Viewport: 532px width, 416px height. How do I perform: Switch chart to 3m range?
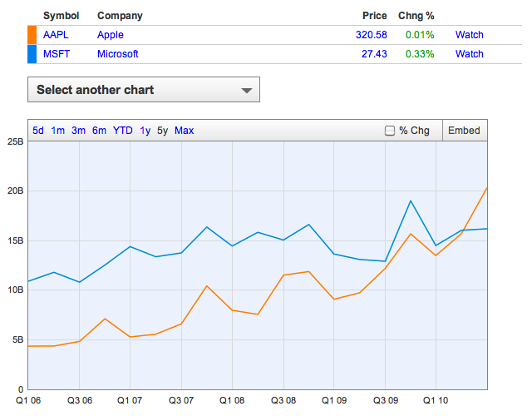(78, 131)
